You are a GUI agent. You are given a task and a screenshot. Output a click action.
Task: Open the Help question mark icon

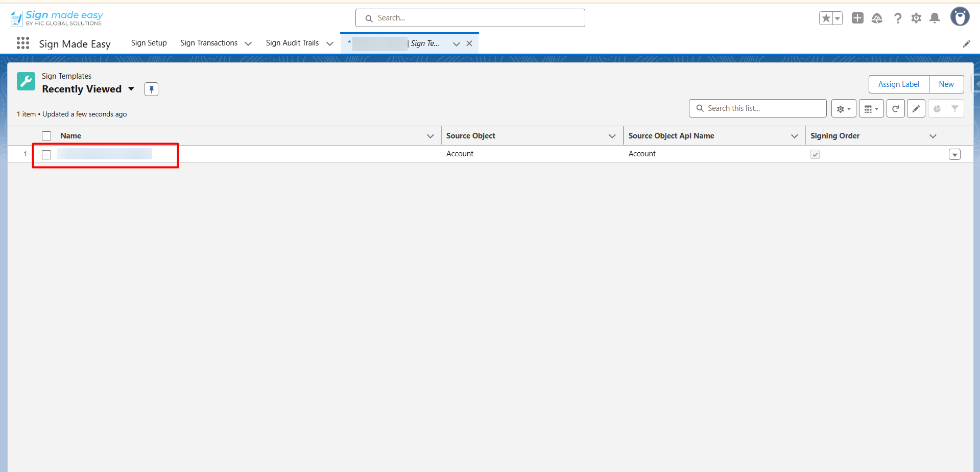[x=897, y=18]
